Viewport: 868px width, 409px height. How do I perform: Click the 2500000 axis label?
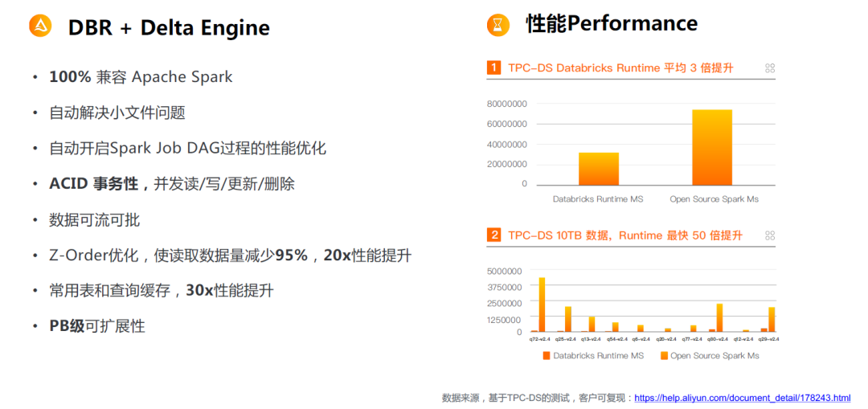504,303
